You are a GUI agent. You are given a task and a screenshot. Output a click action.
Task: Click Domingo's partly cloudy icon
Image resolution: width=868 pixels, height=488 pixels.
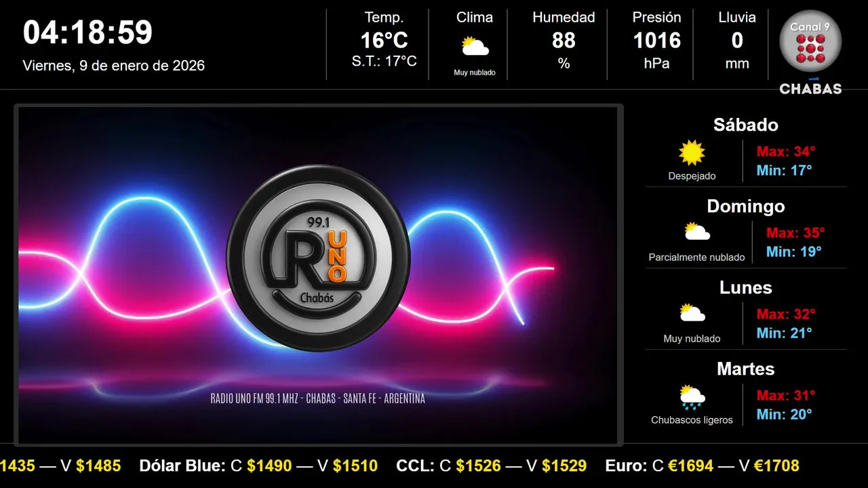[696, 232]
